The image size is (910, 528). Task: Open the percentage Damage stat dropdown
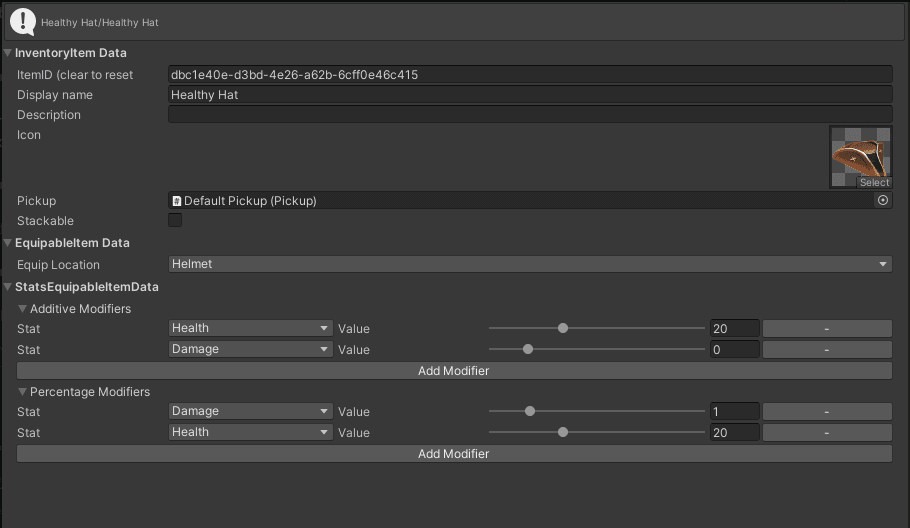tap(250, 411)
